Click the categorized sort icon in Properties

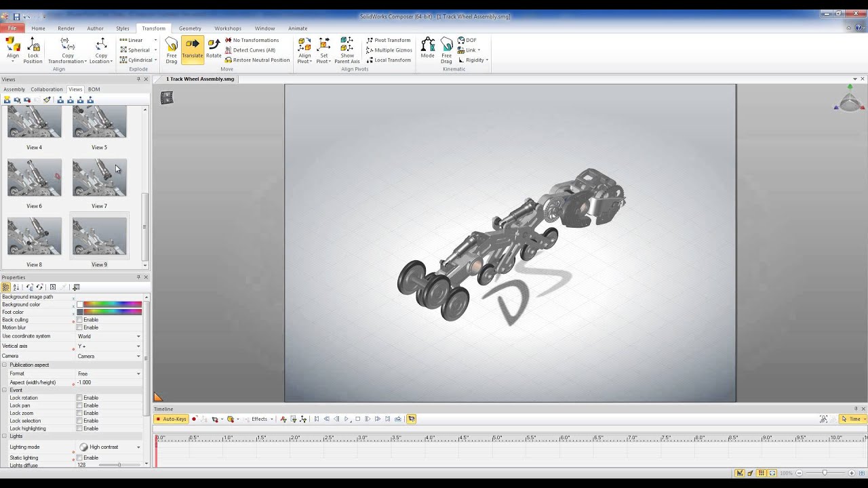click(6, 287)
